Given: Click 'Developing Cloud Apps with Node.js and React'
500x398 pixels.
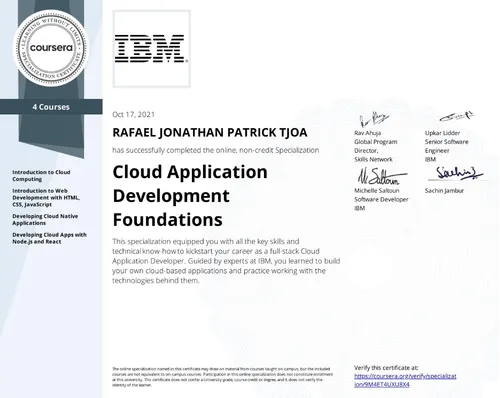Looking at the screenshot, I should pos(49,238).
